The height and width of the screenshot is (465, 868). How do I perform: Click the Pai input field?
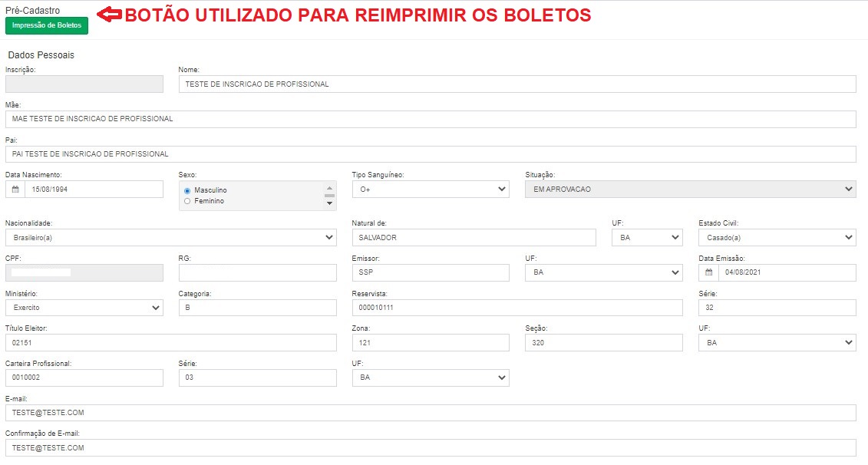(431, 154)
